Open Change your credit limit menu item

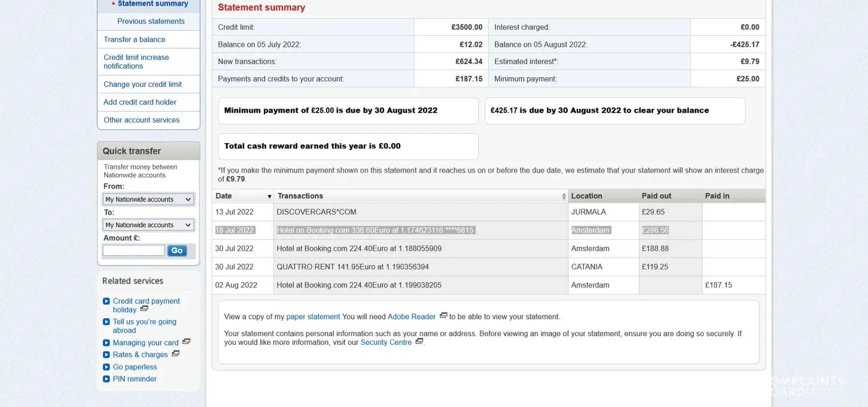click(142, 84)
